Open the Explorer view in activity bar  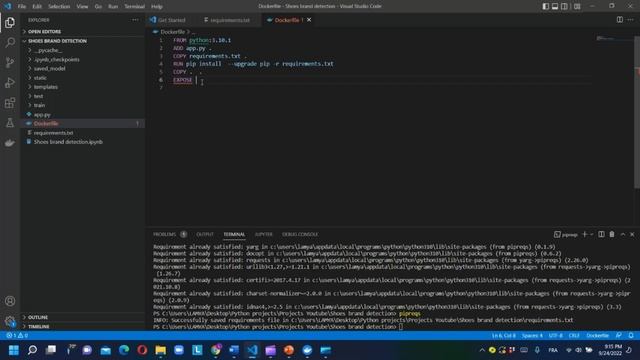(10, 22)
